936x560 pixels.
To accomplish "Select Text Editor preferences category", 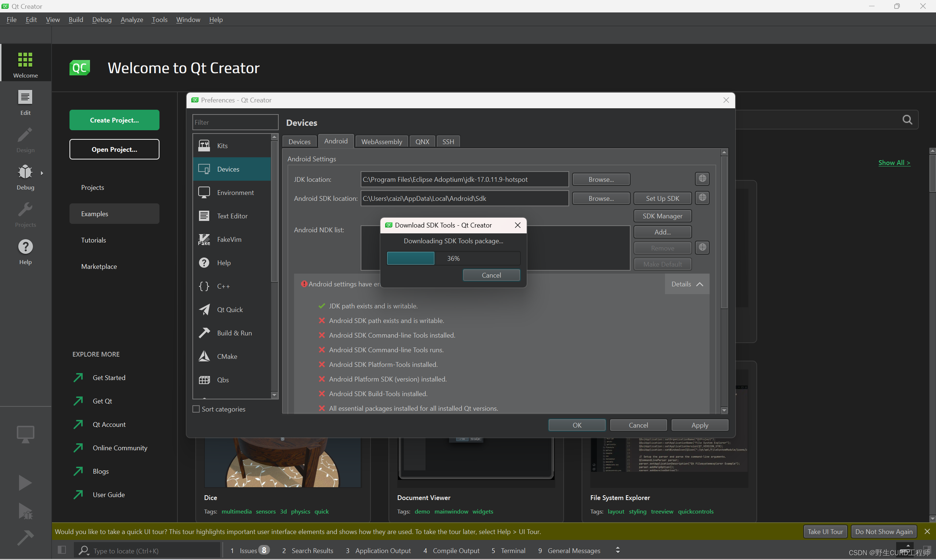I will tap(232, 216).
